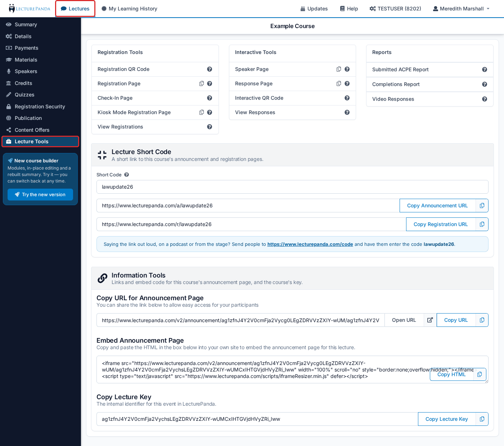Image resolution: width=504 pixels, height=446 pixels.
Task: Copy the Speaker Page link icon
Action: coord(339,69)
